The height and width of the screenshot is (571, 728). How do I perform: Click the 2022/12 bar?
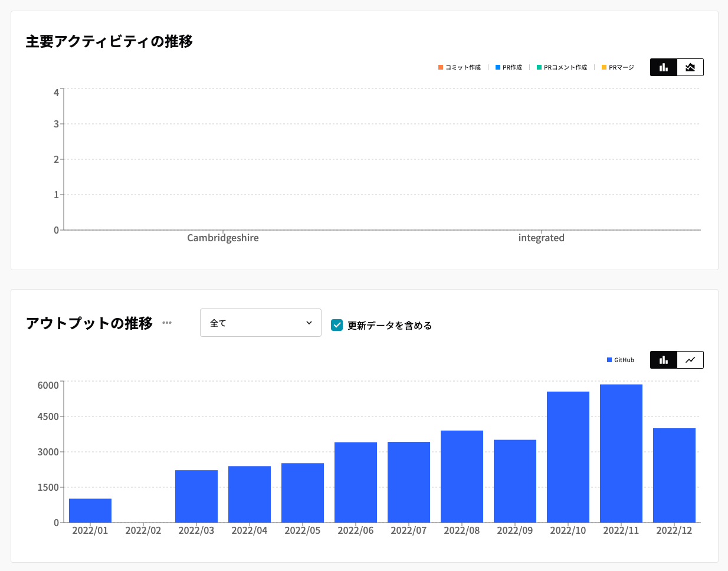674,475
